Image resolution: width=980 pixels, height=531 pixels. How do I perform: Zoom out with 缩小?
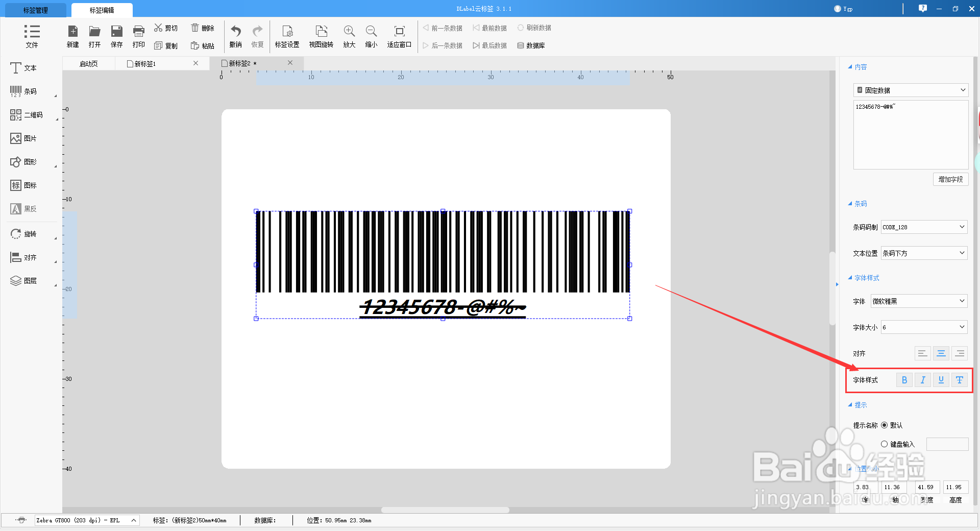(x=371, y=36)
